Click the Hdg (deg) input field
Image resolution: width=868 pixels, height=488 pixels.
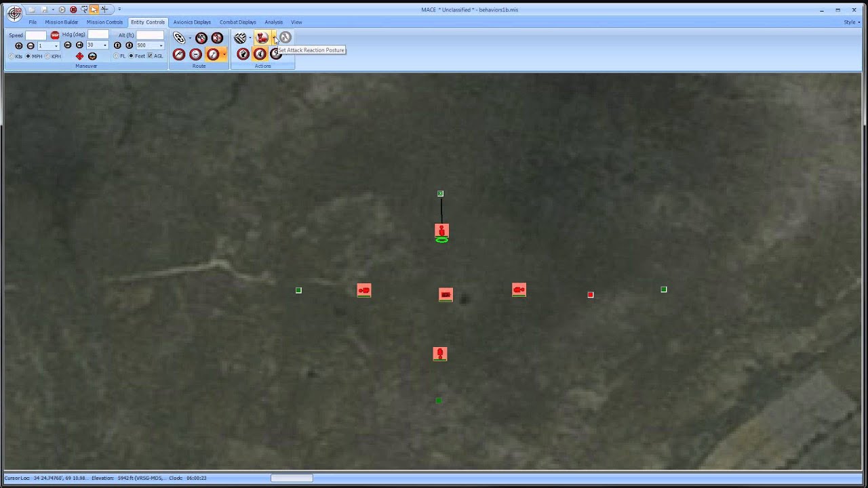[98, 35]
